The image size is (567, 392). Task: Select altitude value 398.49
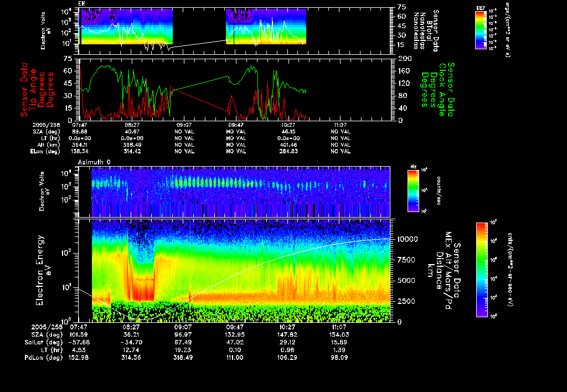132,145
